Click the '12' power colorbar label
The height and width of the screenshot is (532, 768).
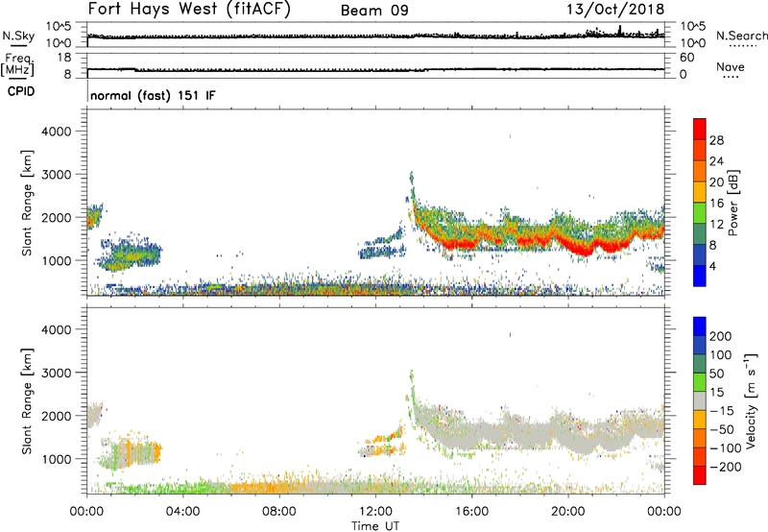point(716,225)
